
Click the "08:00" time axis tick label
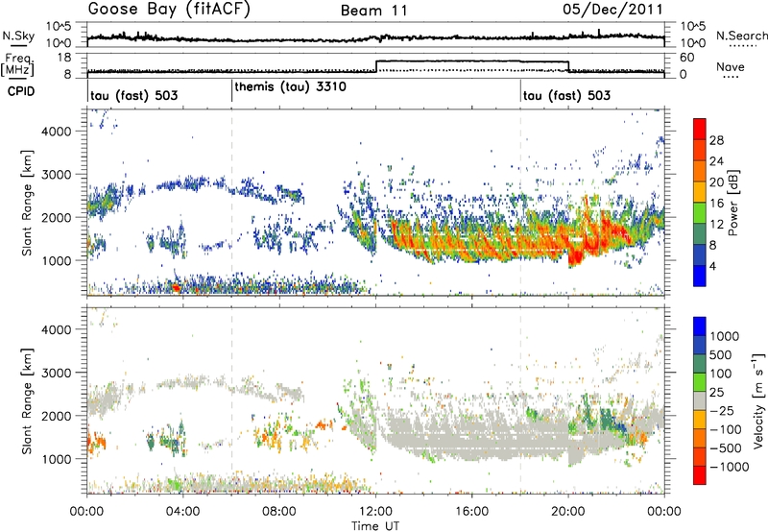coord(279,512)
